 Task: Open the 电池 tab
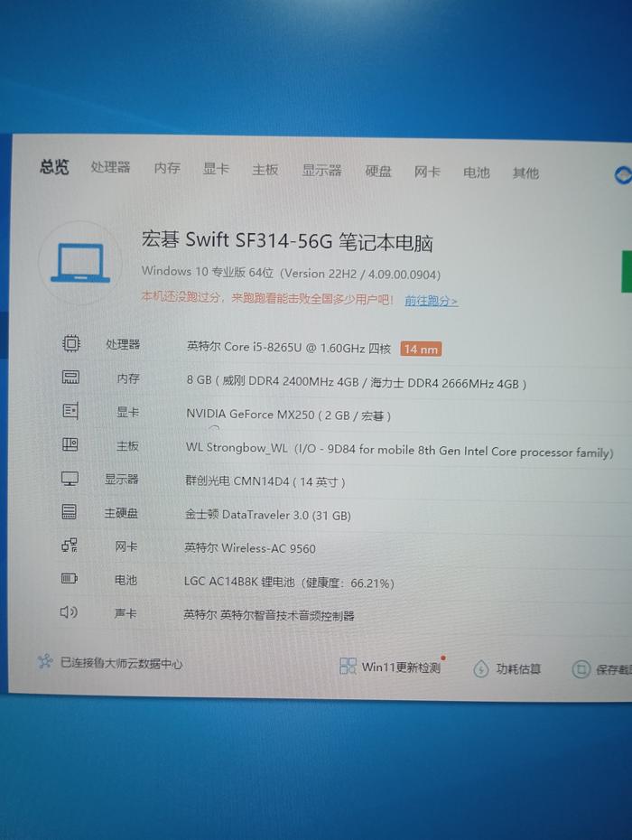476,173
